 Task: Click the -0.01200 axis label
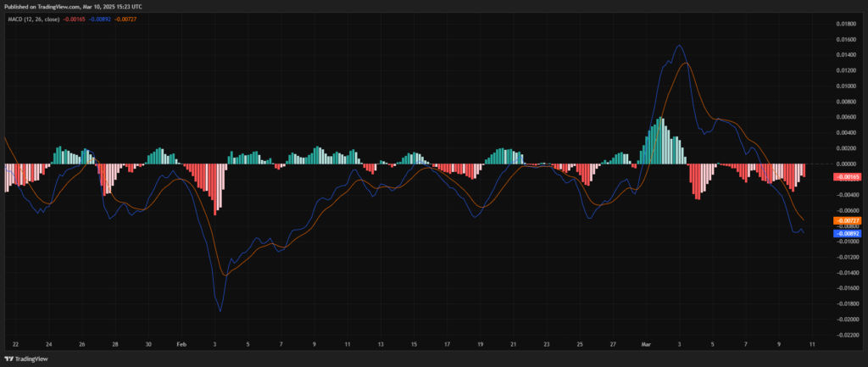[x=847, y=257]
